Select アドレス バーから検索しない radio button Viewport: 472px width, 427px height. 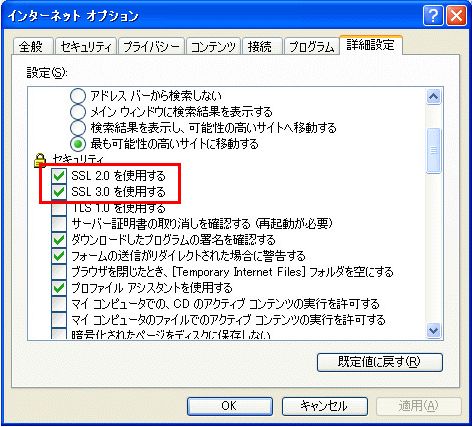point(78,96)
